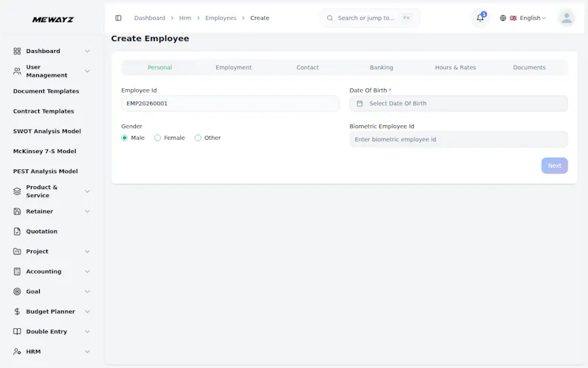Expand the Project chevron

tap(87, 251)
